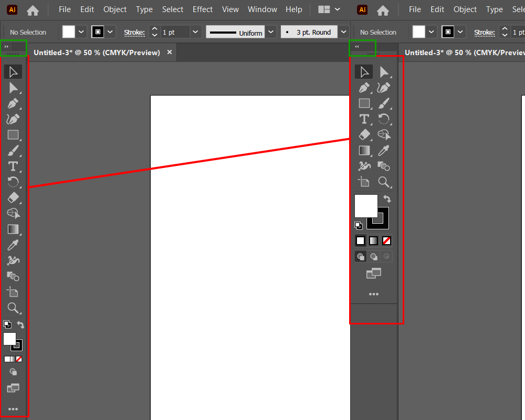Activate Zoom tool in right two-column toolbar
Image resolution: width=525 pixels, height=420 pixels.
[x=384, y=182]
